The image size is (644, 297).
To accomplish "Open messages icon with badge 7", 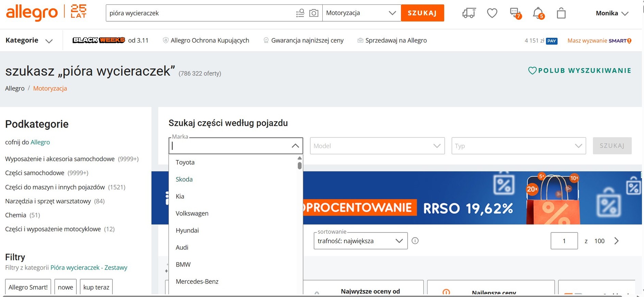I will (516, 13).
